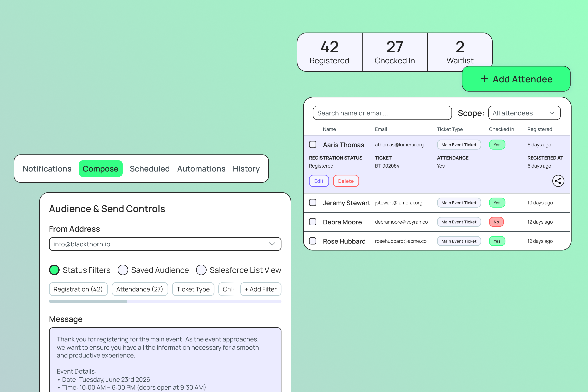Go to the Automations tab
Viewport: 588px width, 392px height.
point(201,169)
